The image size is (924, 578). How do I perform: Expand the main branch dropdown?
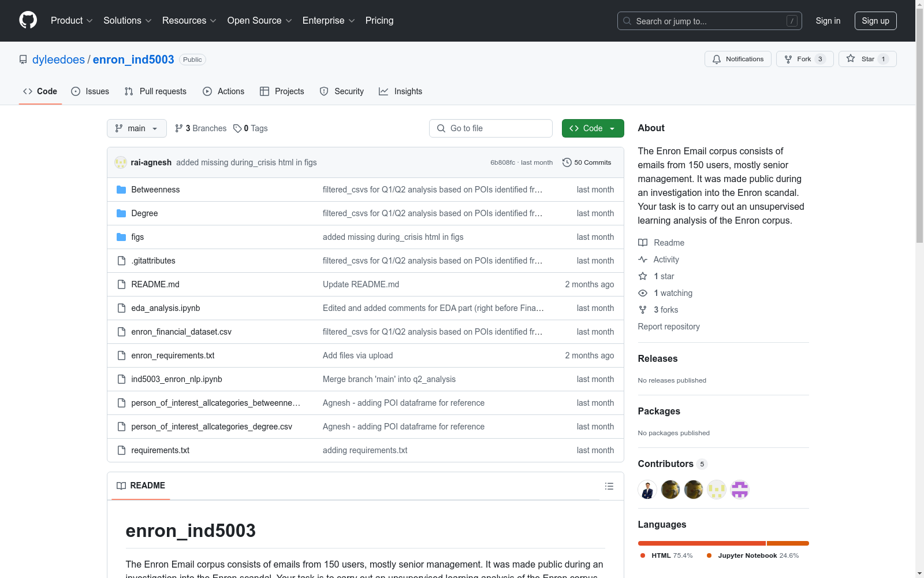(136, 128)
